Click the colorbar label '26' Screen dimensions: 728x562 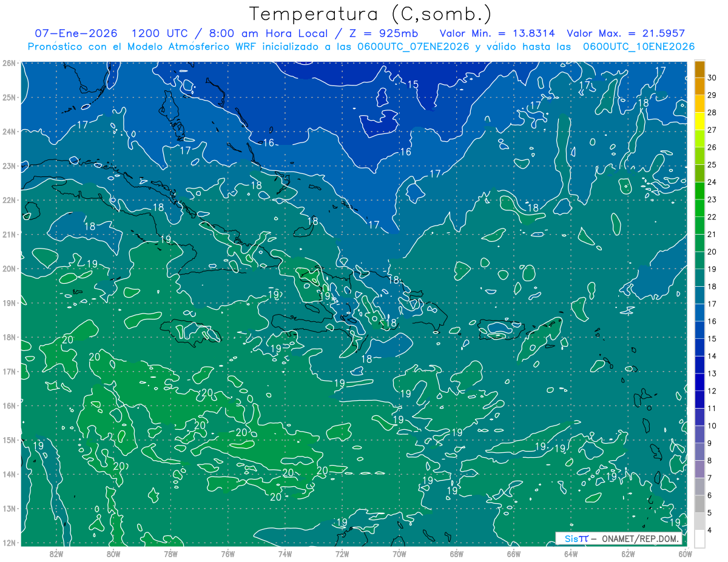[x=712, y=147]
